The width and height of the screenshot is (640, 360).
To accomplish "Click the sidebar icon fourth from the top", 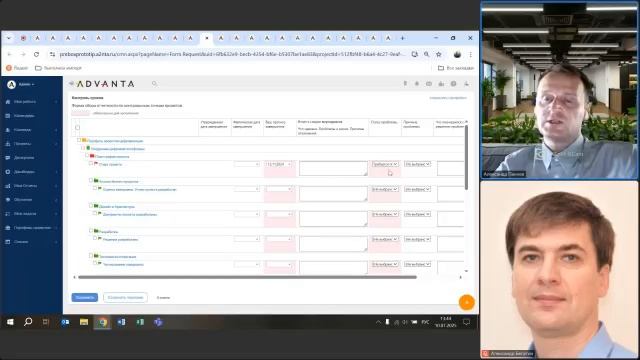I will [8, 144].
